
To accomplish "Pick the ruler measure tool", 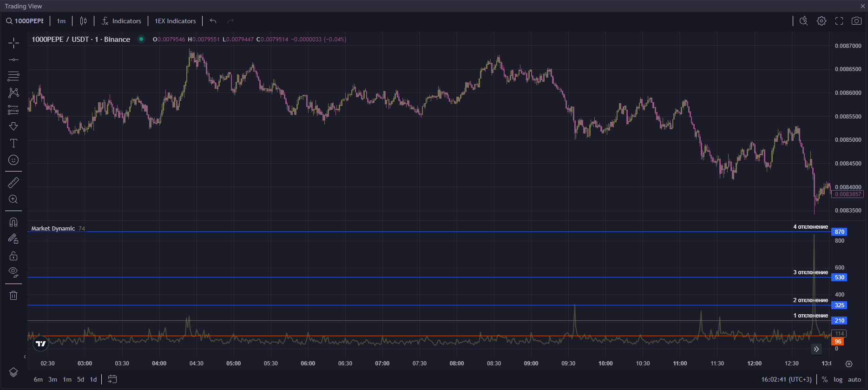I will pyautogui.click(x=13, y=183).
